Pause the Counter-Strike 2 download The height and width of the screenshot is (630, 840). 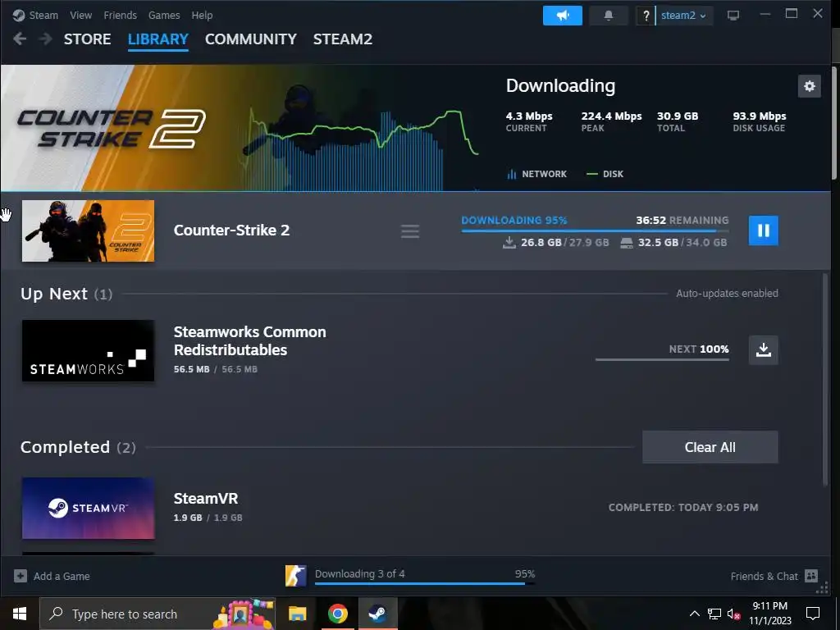coord(764,231)
